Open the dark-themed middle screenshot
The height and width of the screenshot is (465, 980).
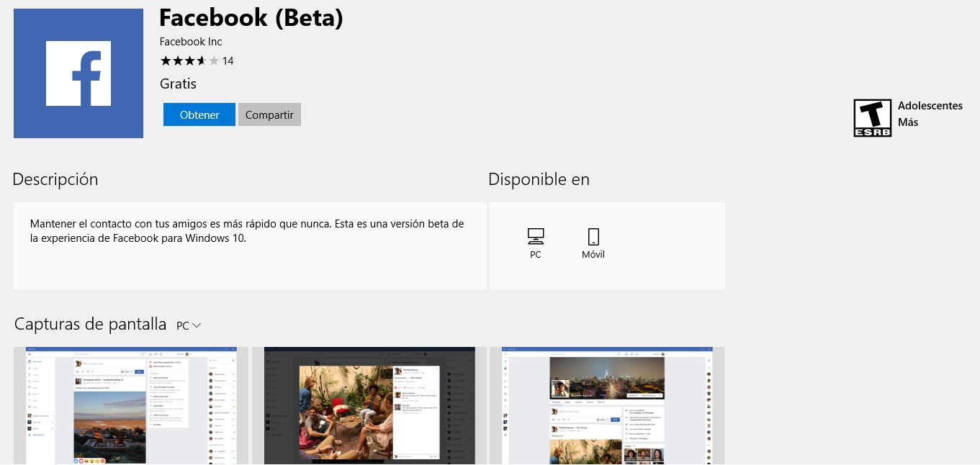click(x=369, y=405)
